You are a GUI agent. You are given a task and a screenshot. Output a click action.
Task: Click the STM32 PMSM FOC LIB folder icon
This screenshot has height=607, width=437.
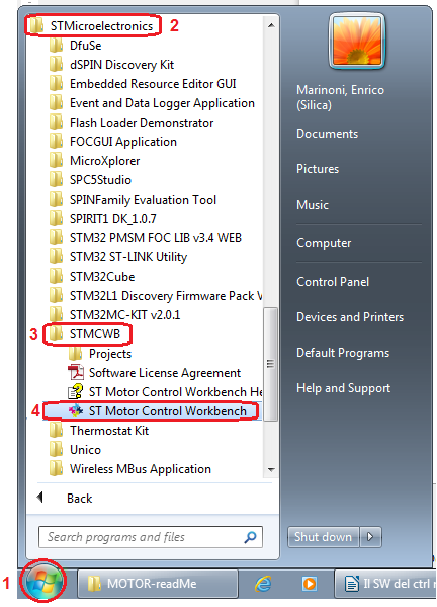57,238
